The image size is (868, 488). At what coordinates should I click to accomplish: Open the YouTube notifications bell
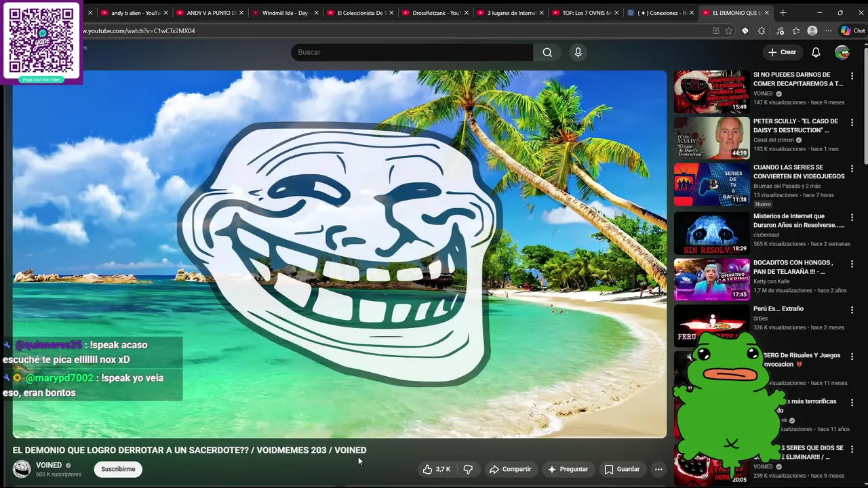[816, 52]
